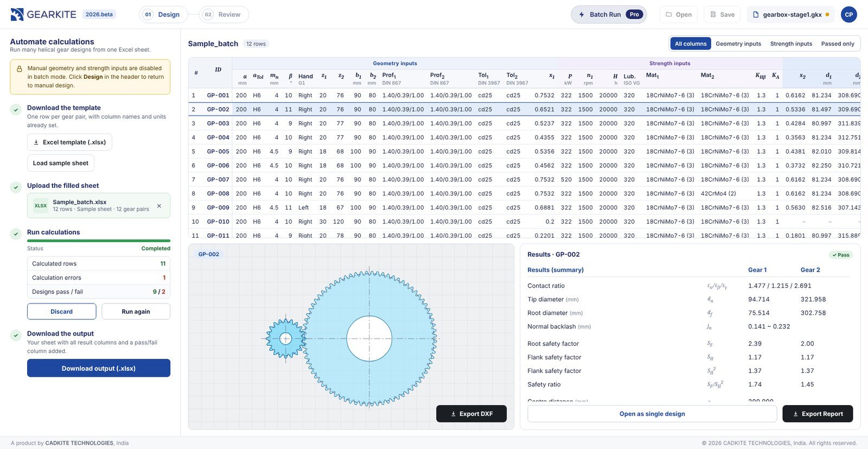Click the 2026.beta version badge
Screen dimensions: 868x449
pyautogui.click(x=99, y=15)
